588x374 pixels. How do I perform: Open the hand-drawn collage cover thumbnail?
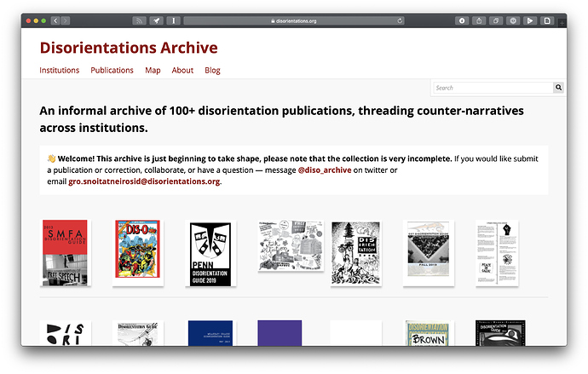[291, 245]
